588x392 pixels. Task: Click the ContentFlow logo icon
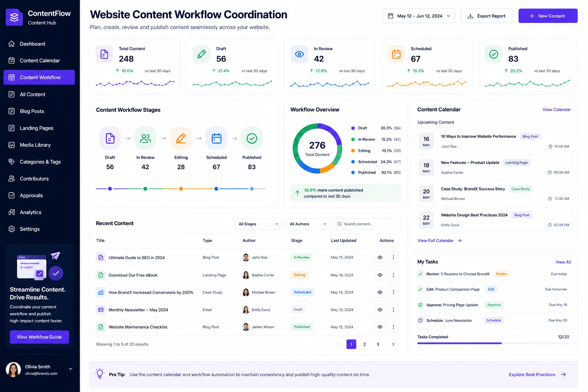point(14,17)
